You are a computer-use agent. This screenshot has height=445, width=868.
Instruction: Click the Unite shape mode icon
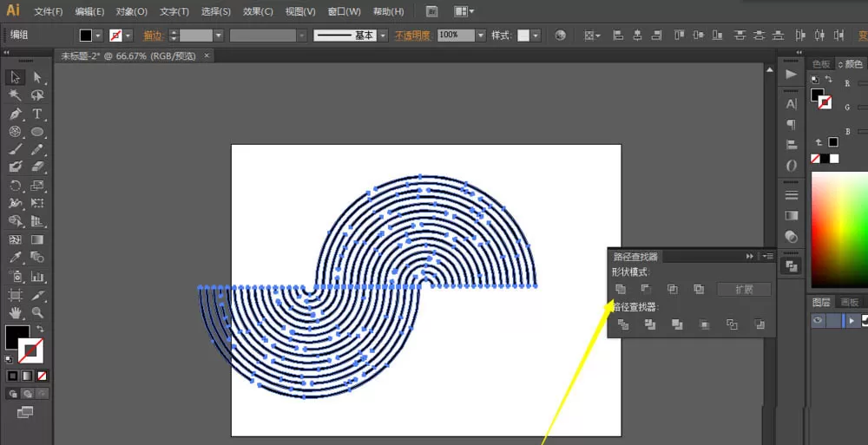click(x=621, y=289)
